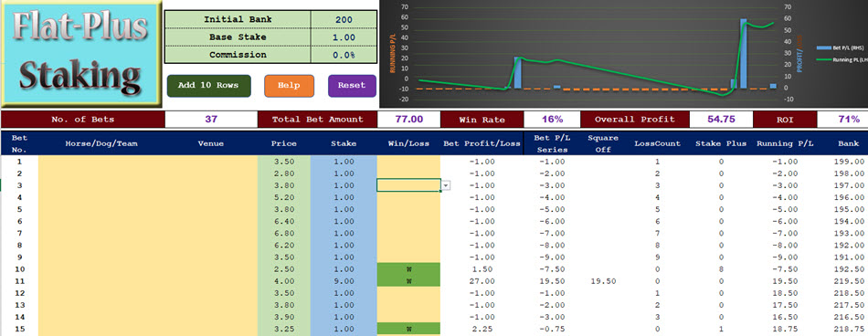Click the Bank value 219.50
Image resolution: width=868 pixels, height=336 pixels.
point(848,281)
